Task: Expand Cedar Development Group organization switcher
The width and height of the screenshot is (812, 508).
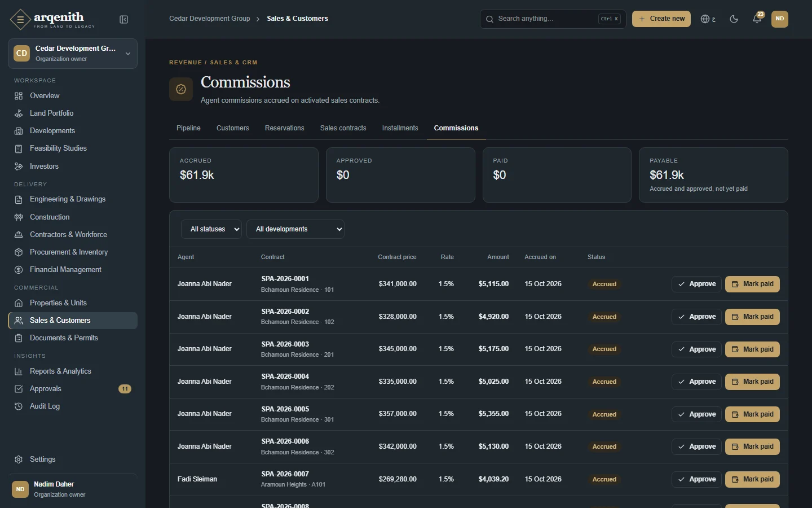Action: [73, 54]
